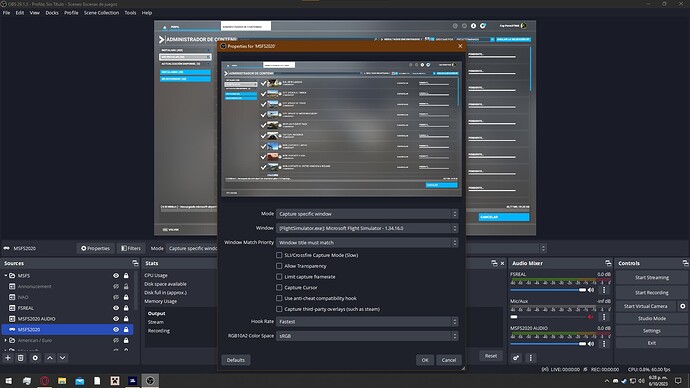Screen dimensions: 690x388
Task: Click Start Recording button
Action: click(651, 293)
